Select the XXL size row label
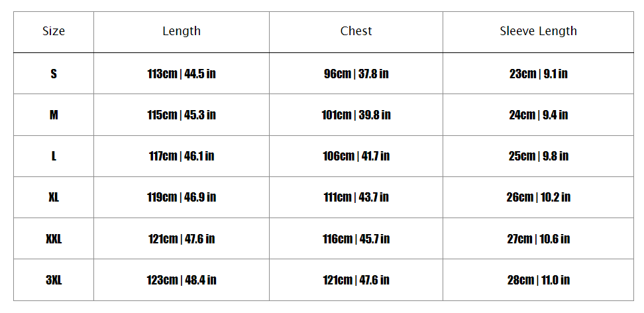This screenshot has width=644, height=313. coord(54,239)
